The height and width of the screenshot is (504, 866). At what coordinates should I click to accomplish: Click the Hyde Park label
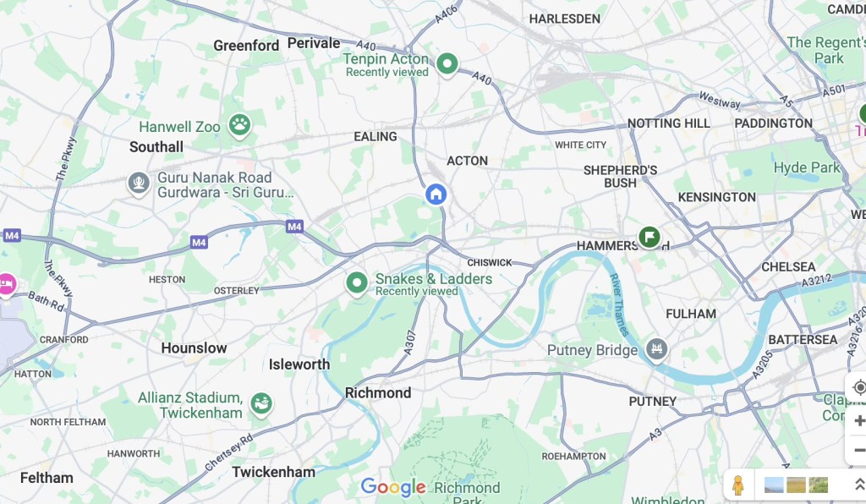click(x=806, y=167)
